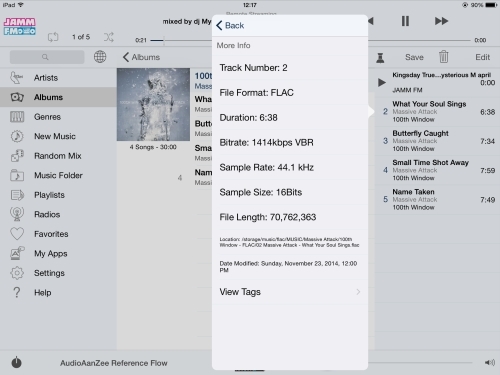
Task: Click the Wi-Fi icon in status bar
Action: 21,5
